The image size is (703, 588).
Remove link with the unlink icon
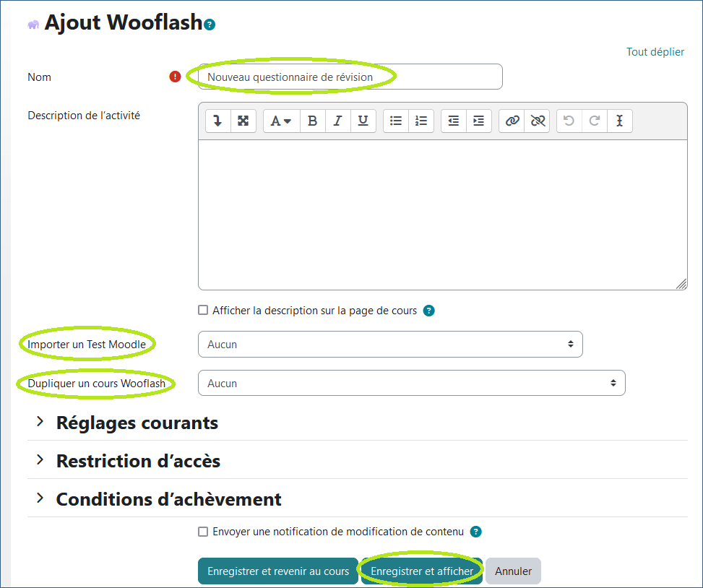(538, 121)
